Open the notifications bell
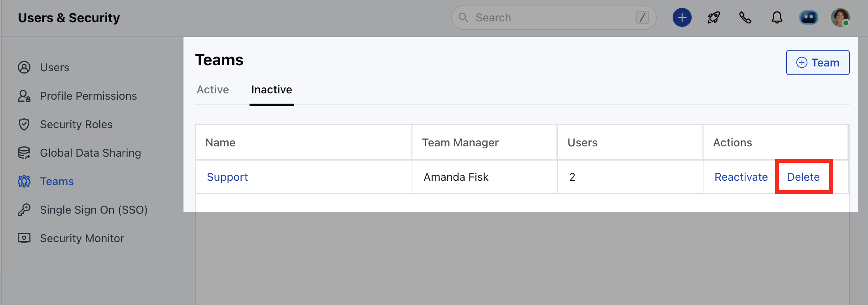The image size is (868, 305). click(777, 18)
